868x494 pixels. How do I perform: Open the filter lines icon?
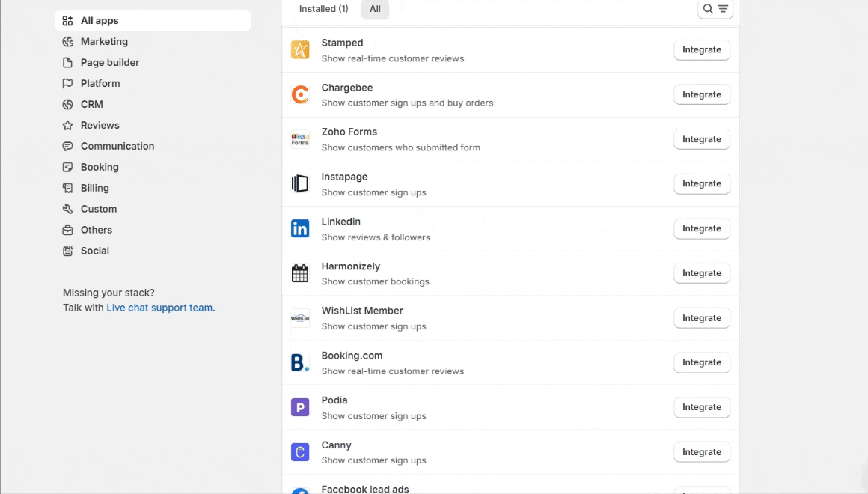tap(723, 9)
